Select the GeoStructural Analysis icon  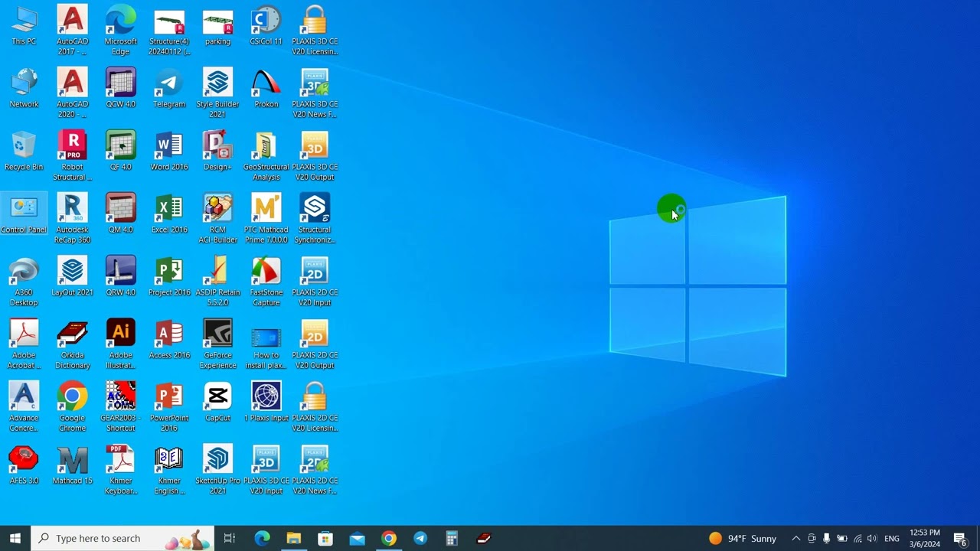[x=266, y=156]
